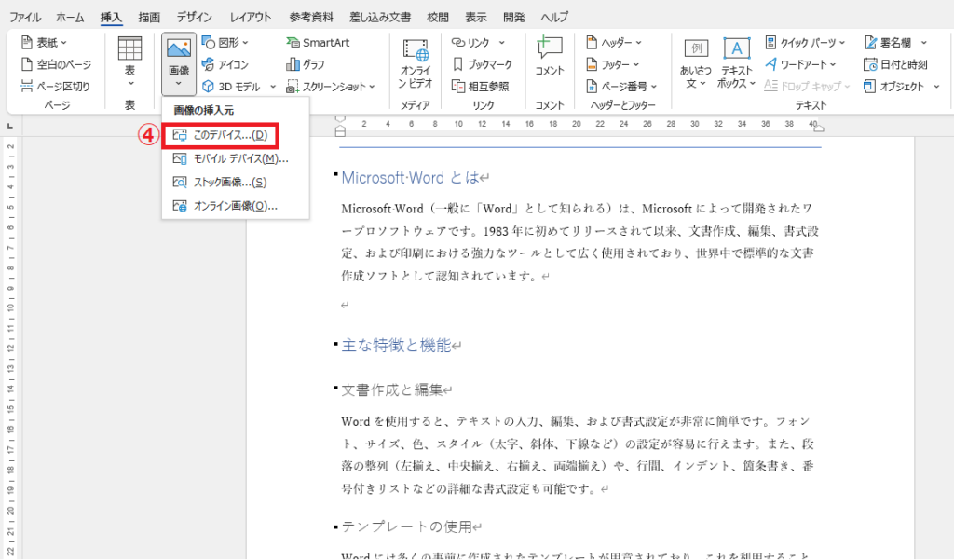
Task: Switch to the ホーム ribbon tab
Action: [70, 17]
